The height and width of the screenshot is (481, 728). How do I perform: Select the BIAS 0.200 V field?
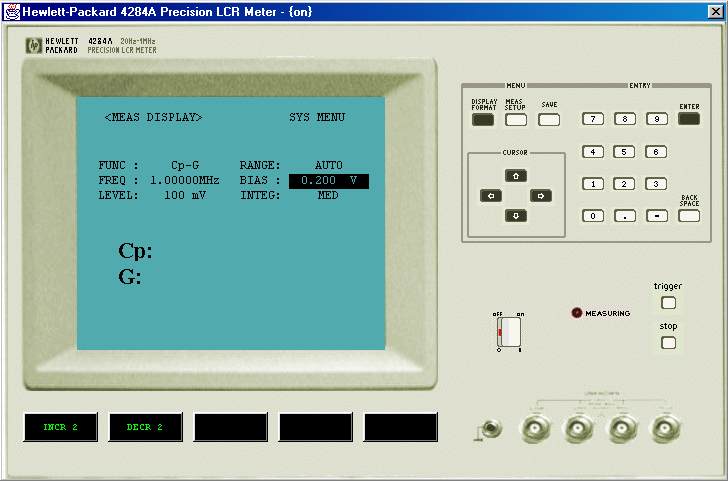click(x=329, y=181)
